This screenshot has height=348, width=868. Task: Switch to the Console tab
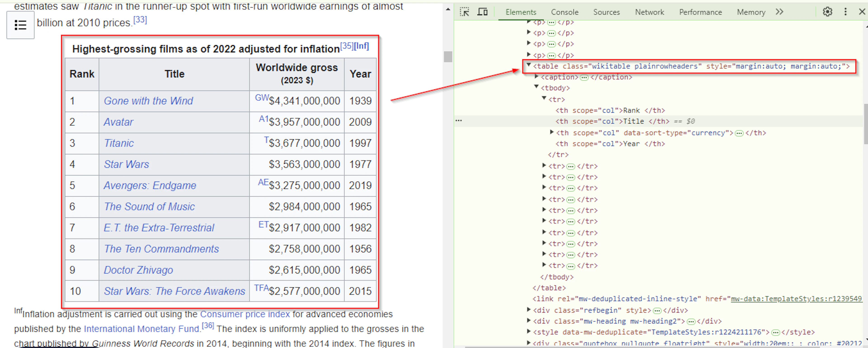pyautogui.click(x=565, y=12)
